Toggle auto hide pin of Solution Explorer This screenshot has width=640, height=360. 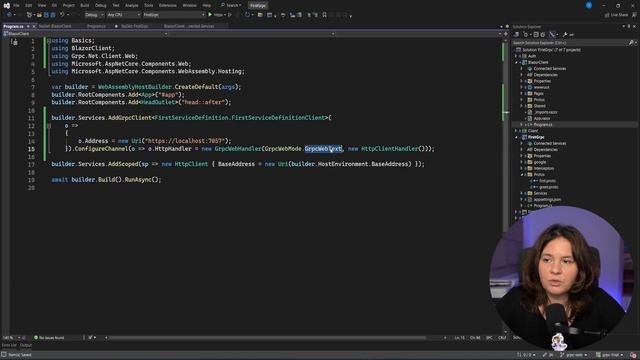coord(629,27)
